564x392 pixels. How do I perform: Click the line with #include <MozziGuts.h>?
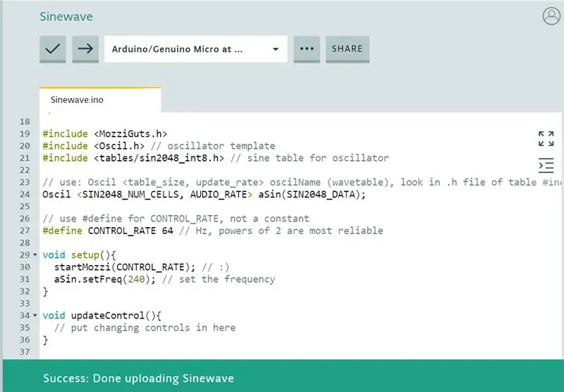104,134
